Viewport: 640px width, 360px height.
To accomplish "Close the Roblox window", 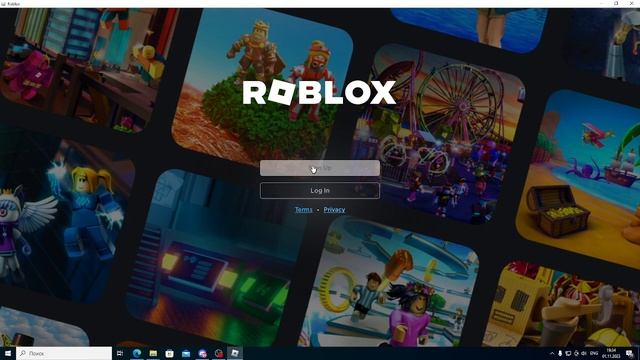I will point(632,3).
